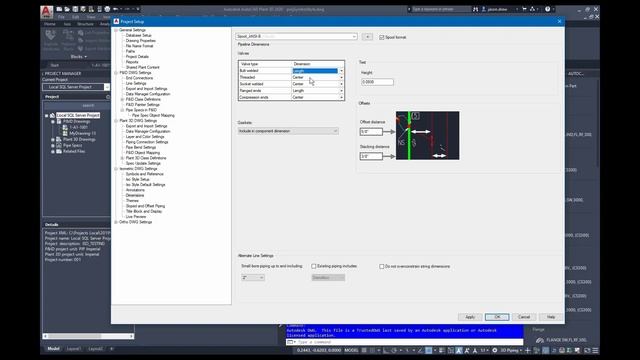This screenshot has width=640, height=360.
Task: Select Iso Style Setup tree item
Action: pos(138,179)
